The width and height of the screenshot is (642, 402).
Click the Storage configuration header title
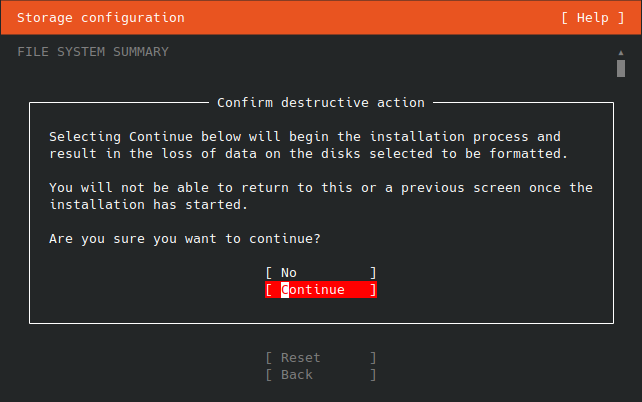pyautogui.click(x=101, y=18)
